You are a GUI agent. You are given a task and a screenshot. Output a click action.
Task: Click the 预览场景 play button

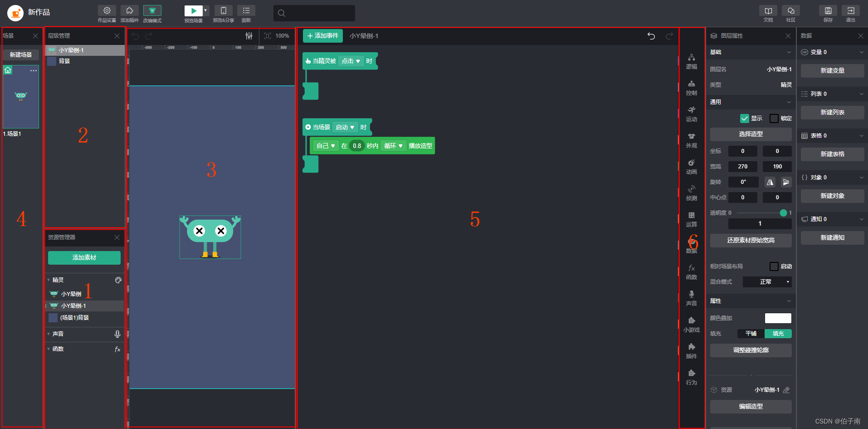point(194,10)
